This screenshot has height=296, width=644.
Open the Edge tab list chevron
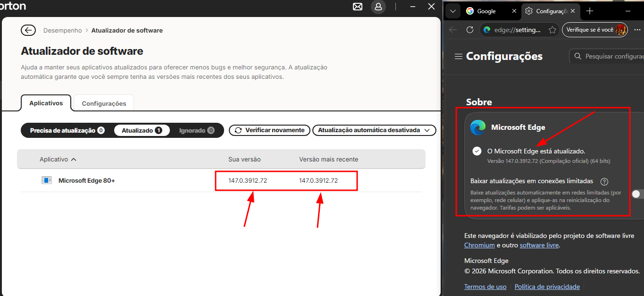click(452, 11)
